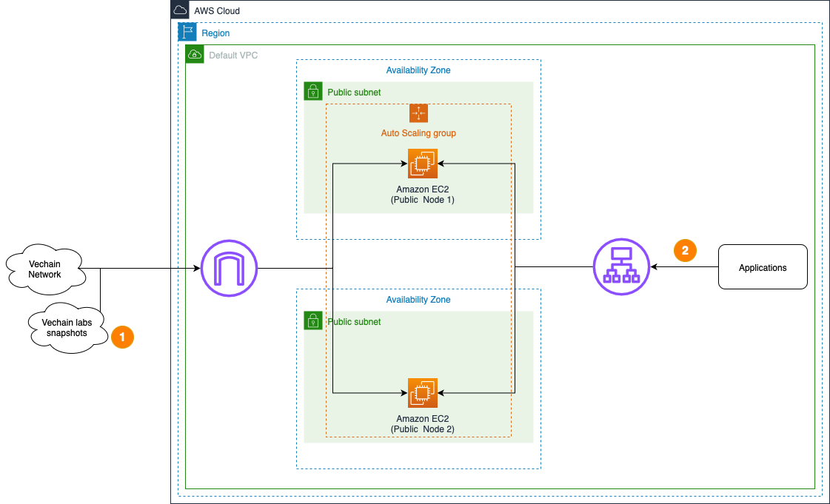
Task: Select the Vechain labs snapshots cloud
Action: point(69,328)
